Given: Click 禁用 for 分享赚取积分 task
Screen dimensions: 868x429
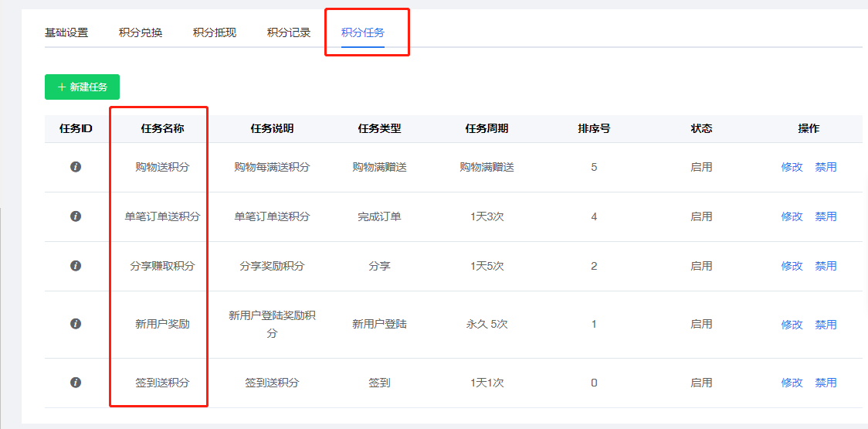Looking at the screenshot, I should coord(826,265).
